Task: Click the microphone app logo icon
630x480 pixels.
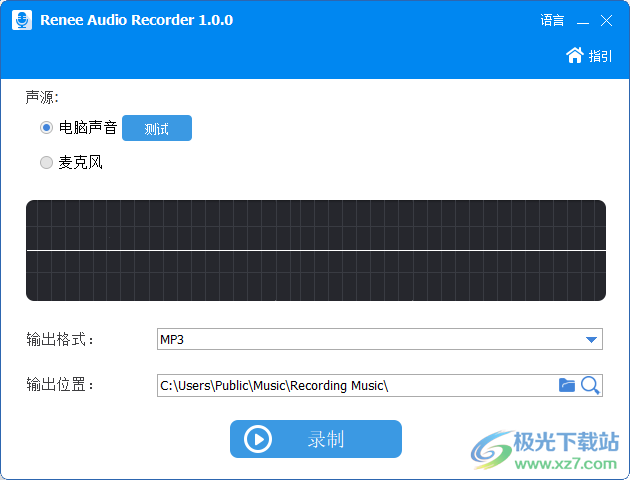Action: point(22,20)
